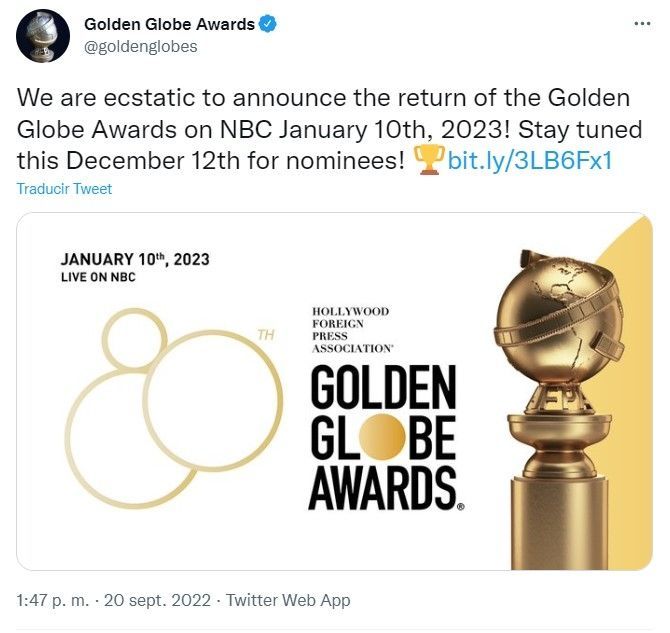Click the tweet timestamp 1:47 p. m.

[53, 600]
